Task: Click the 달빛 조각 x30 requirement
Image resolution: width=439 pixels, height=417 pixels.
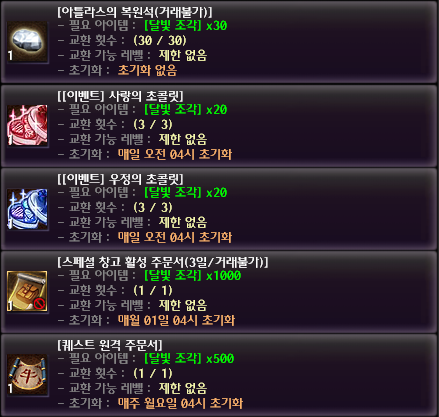Action: pyautogui.click(x=186, y=26)
